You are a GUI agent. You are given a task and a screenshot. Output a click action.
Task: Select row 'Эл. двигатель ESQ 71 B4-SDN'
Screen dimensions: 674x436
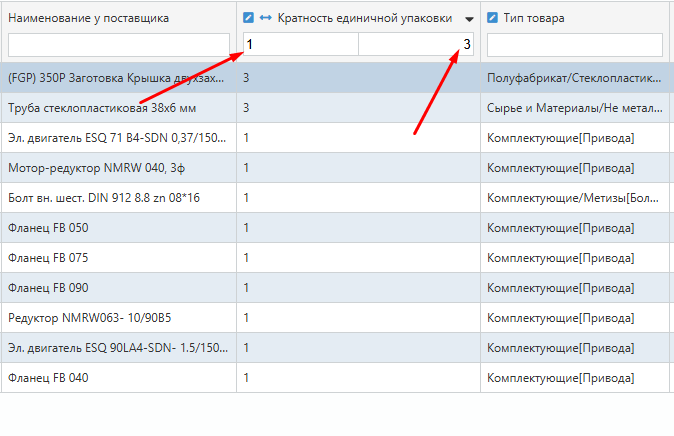click(x=117, y=137)
